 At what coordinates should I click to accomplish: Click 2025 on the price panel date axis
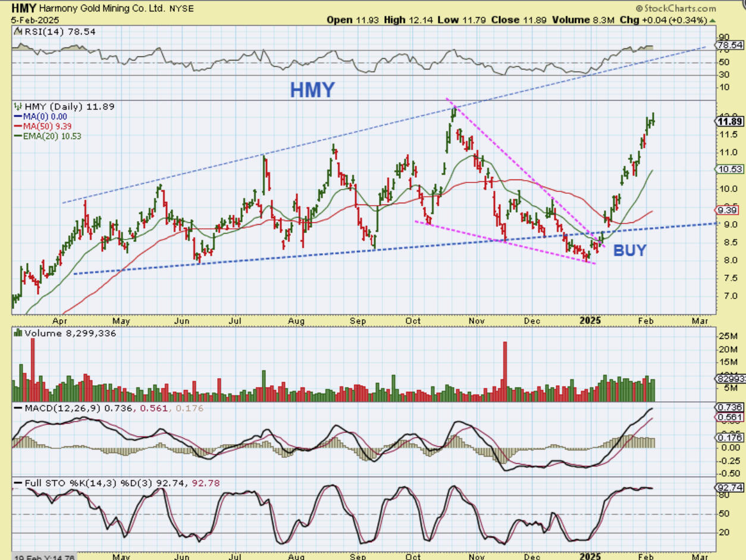tap(591, 322)
